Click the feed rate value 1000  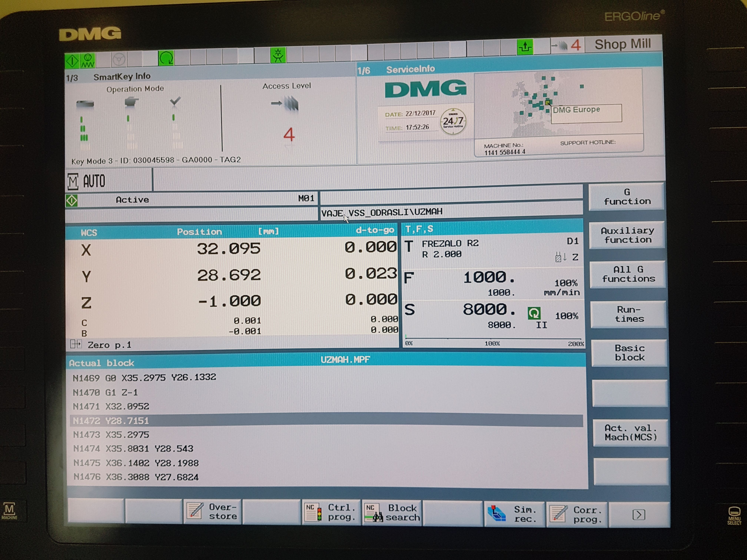click(489, 277)
